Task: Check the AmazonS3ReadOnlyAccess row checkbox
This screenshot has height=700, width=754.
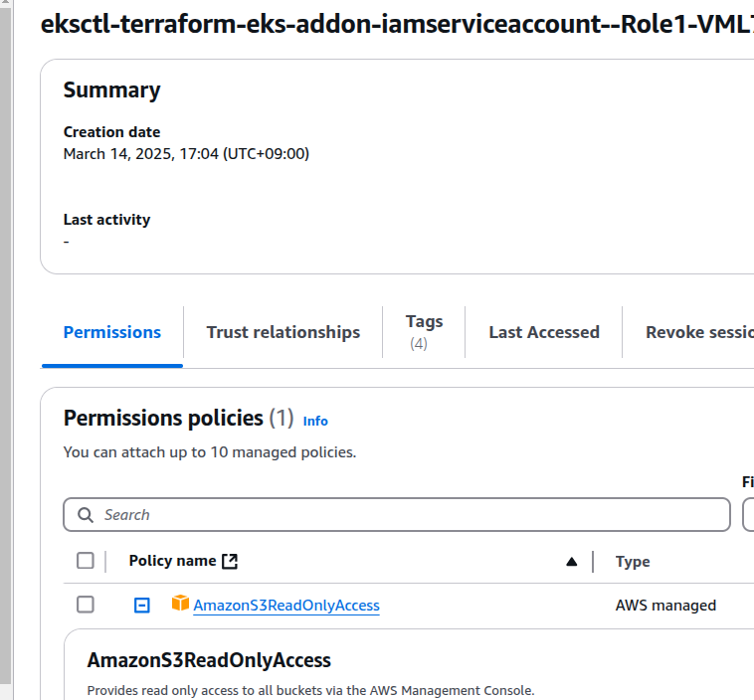Action: point(86,605)
